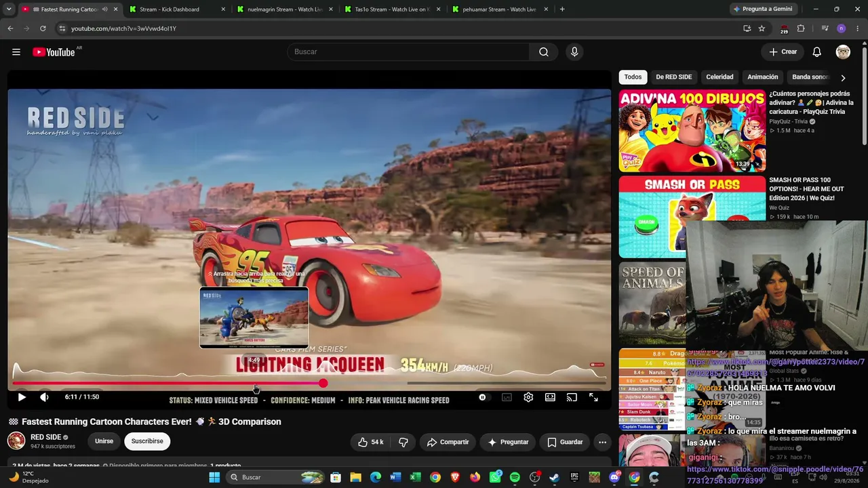This screenshot has height=488, width=868.
Task: Show more filter chips with right arrow
Action: tap(843, 78)
